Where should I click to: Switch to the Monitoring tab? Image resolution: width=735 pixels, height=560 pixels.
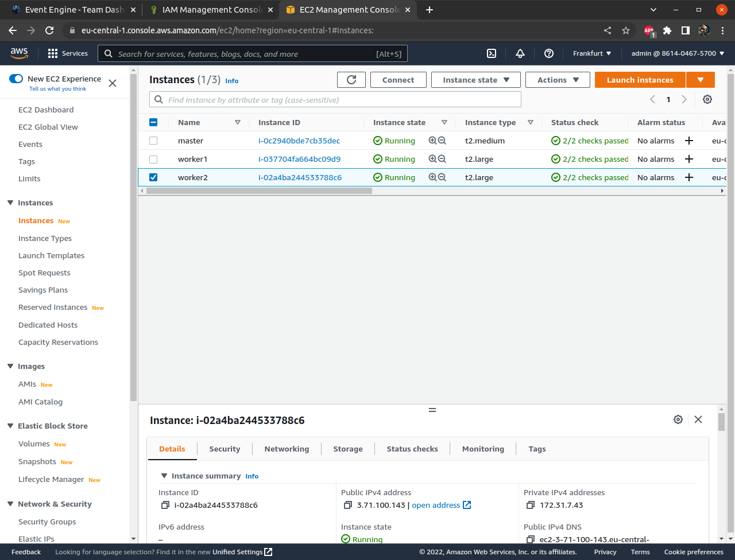click(x=483, y=449)
